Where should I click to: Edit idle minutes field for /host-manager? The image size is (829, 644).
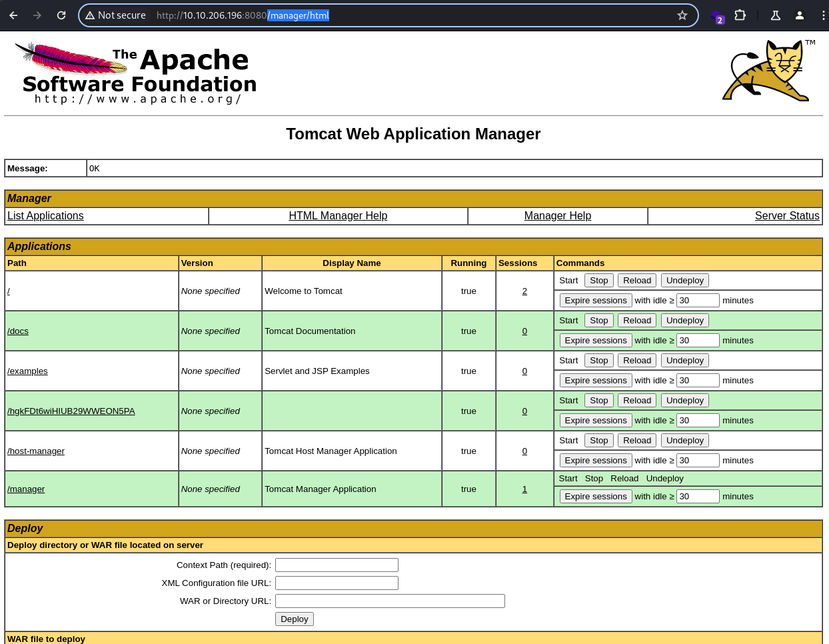698,461
